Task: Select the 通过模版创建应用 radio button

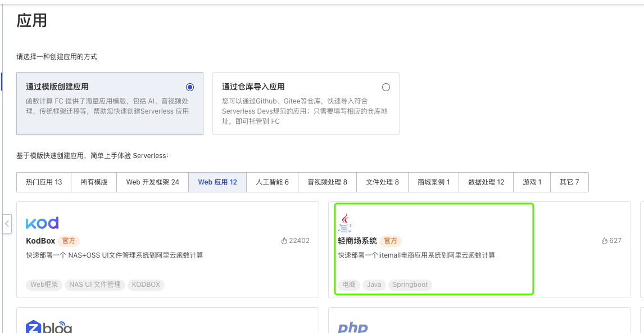Action: pyautogui.click(x=190, y=87)
